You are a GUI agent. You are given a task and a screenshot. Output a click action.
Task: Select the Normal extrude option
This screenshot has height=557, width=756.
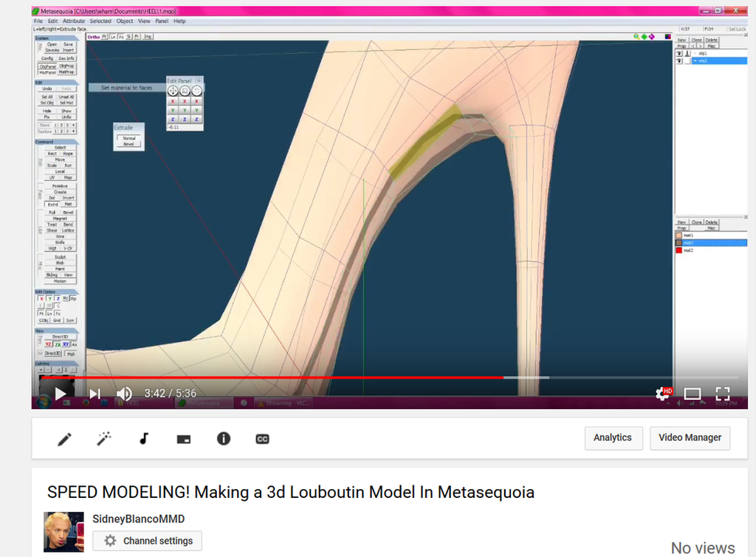click(x=128, y=138)
